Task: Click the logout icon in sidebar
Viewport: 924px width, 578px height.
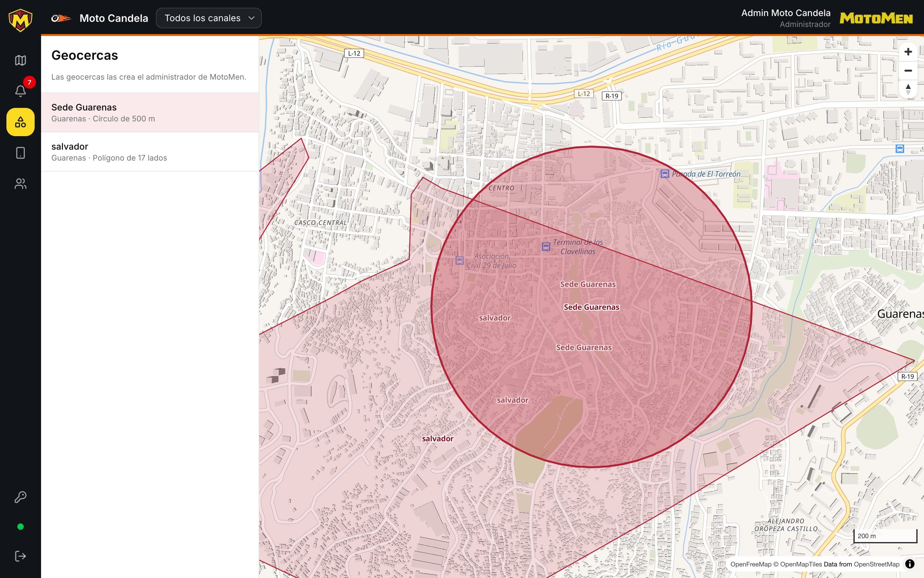Action: [x=20, y=556]
